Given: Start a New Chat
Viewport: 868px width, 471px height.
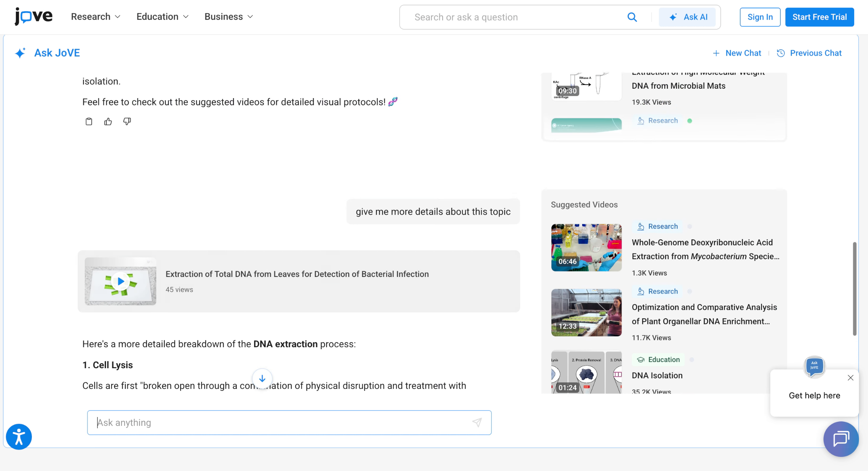Looking at the screenshot, I should (x=737, y=53).
